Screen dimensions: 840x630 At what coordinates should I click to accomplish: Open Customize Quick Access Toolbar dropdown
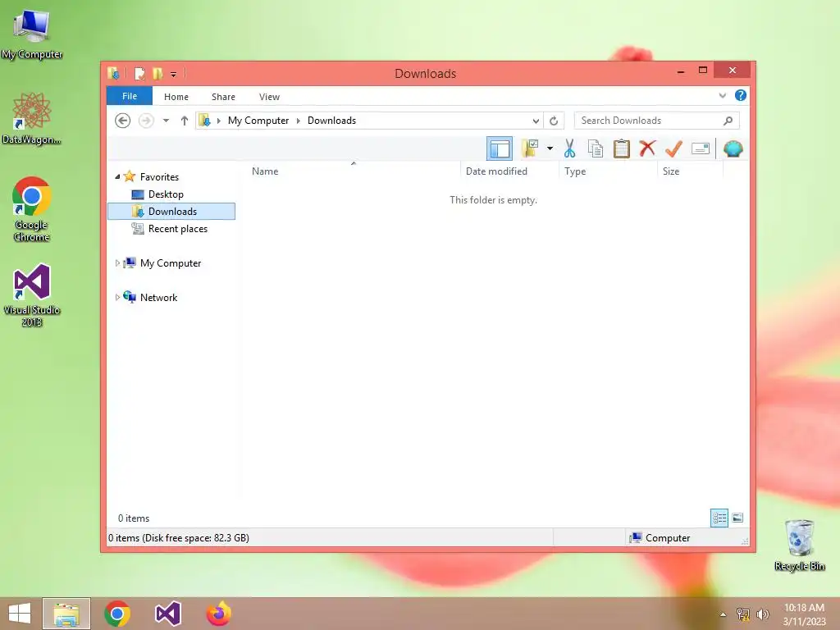click(174, 74)
